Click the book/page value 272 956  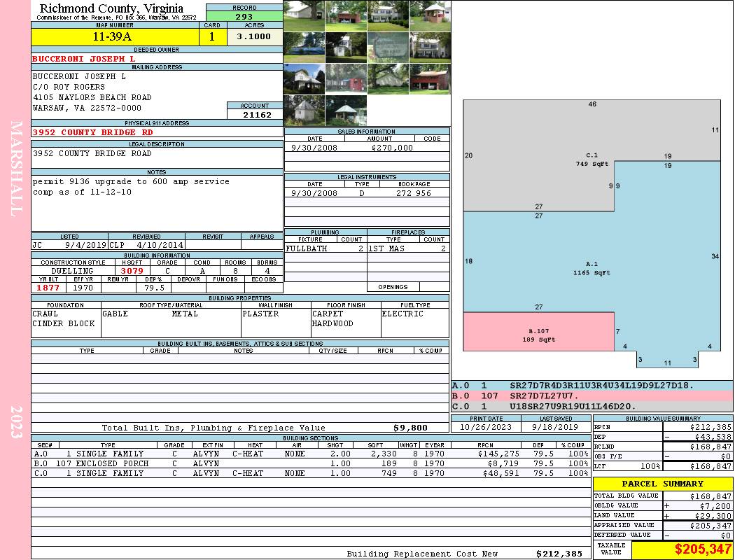click(x=414, y=193)
